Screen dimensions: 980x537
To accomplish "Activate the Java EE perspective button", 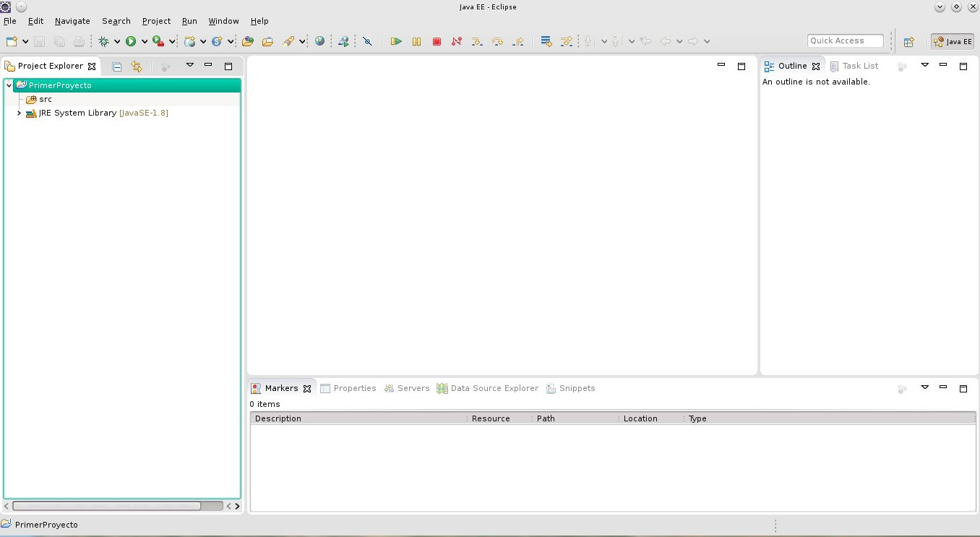I will 952,41.
